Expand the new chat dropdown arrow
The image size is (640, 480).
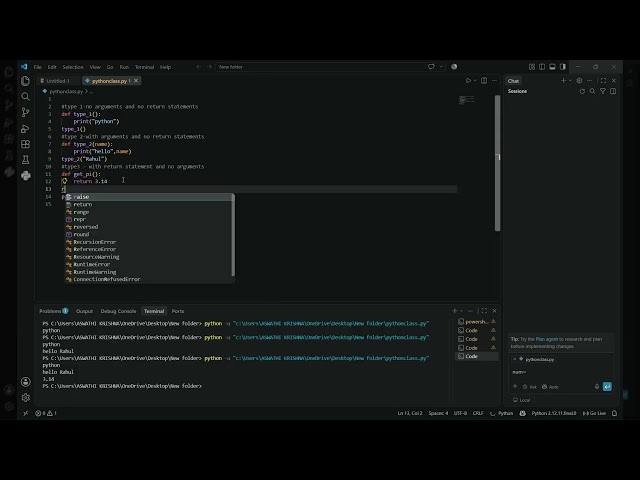570,81
